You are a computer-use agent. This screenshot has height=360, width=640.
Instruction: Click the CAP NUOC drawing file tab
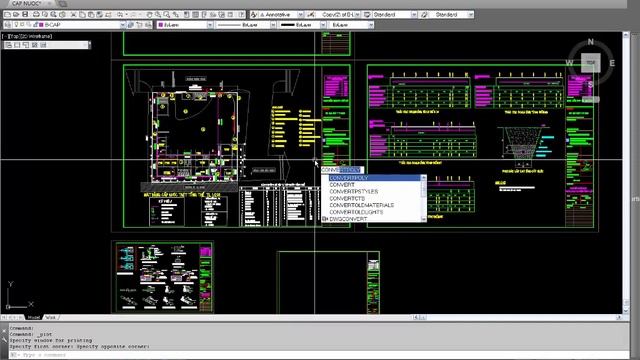tap(26, 3)
